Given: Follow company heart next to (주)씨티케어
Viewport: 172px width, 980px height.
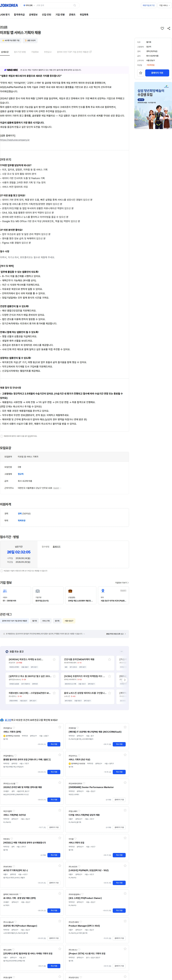Looking at the screenshot, I should [14, 866].
